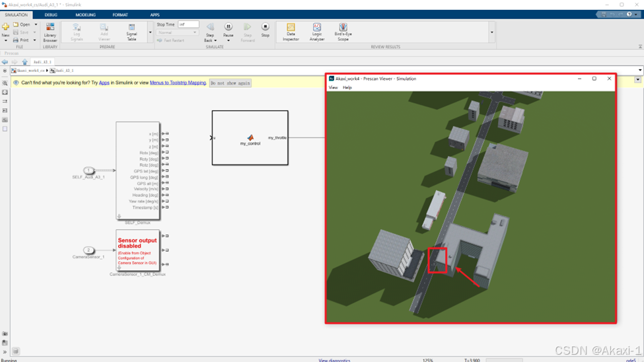
Task: Open the SIMULATION tab
Action: (x=17, y=15)
